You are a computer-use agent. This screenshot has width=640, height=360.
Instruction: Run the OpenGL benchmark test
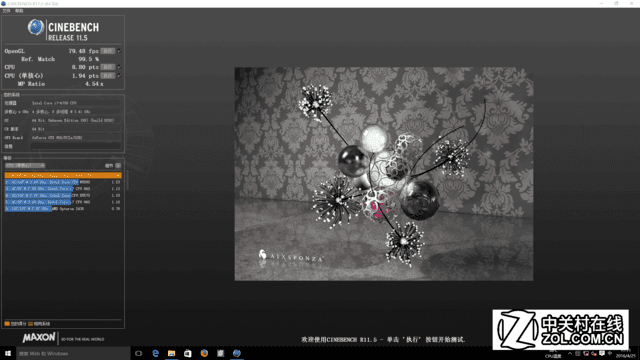(x=108, y=51)
